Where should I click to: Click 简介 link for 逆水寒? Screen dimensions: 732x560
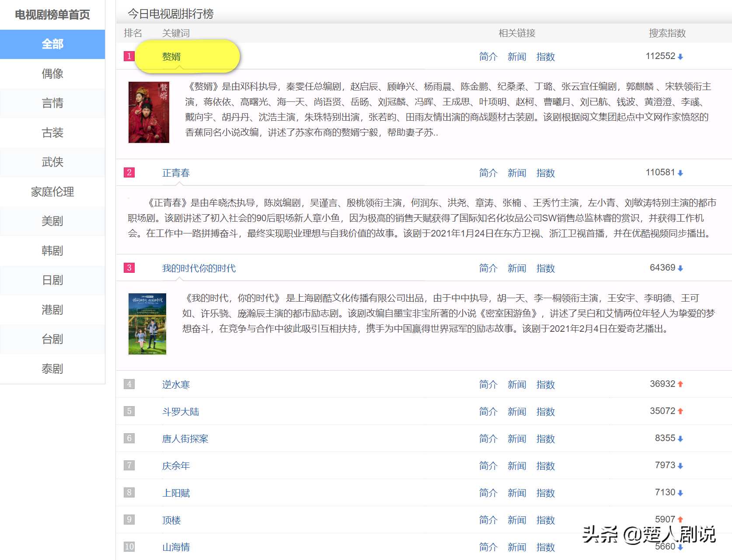tap(488, 385)
